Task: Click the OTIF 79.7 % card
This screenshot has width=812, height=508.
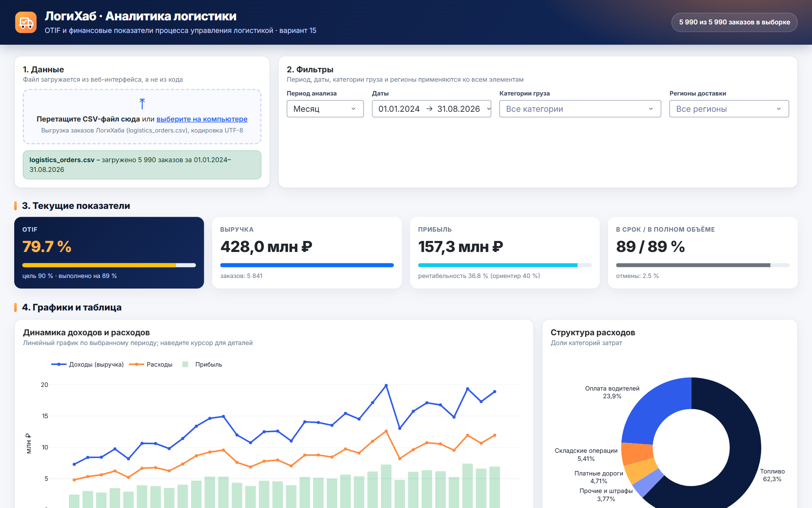Action: coord(109,253)
